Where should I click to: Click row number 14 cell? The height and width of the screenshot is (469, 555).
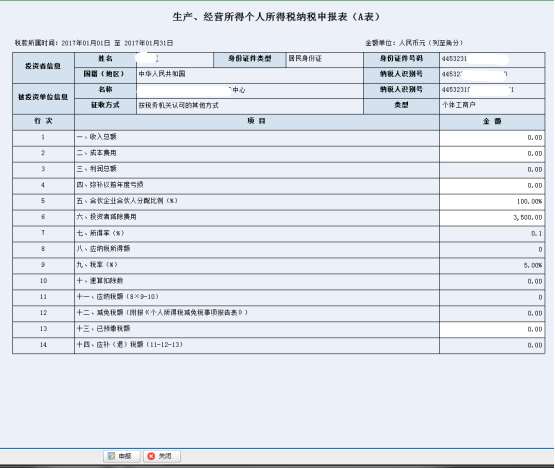click(x=43, y=345)
